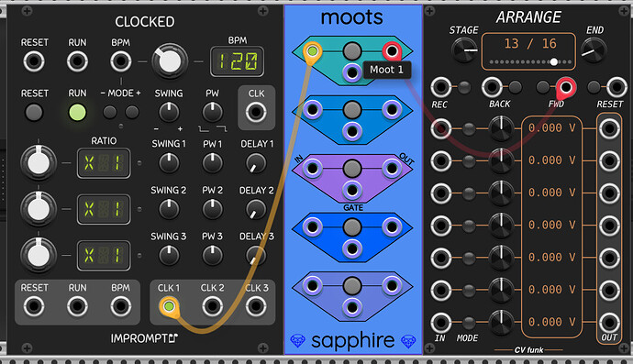Click the PW 1 knob

(212, 163)
